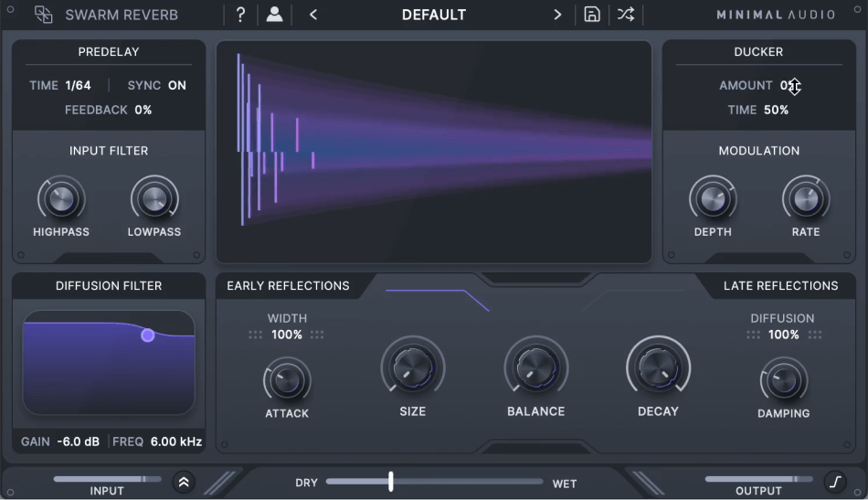Screen dimensions: 868x500
Task: Click the DECAY knob
Action: tap(658, 367)
